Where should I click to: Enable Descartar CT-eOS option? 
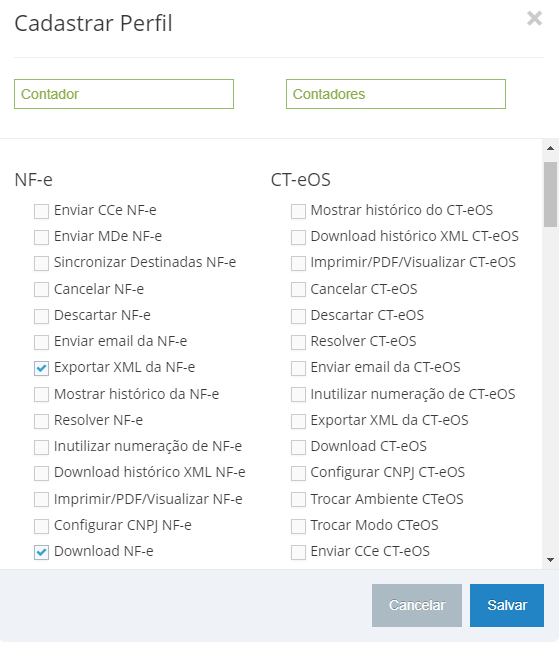click(x=298, y=316)
